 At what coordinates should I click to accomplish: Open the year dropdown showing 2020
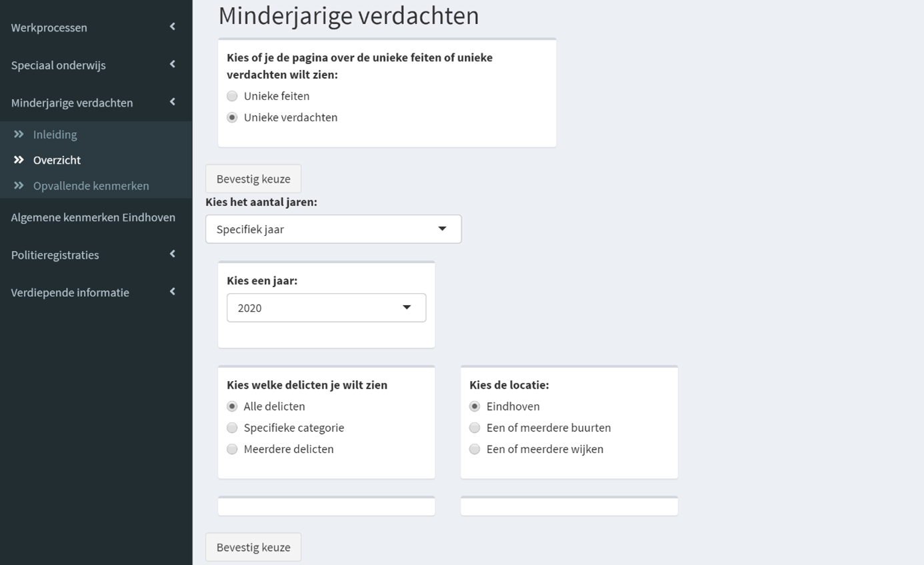point(326,308)
